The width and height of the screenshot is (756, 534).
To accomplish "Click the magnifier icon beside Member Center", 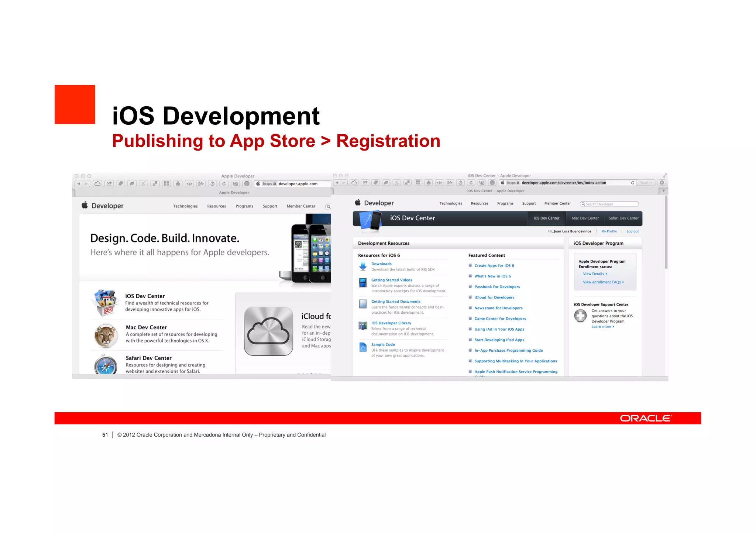I will coord(328,207).
